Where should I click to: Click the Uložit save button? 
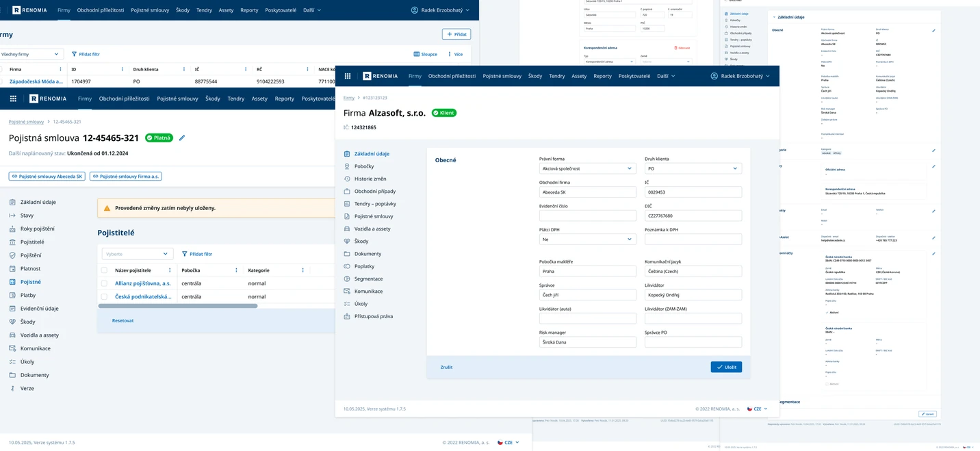pyautogui.click(x=726, y=368)
